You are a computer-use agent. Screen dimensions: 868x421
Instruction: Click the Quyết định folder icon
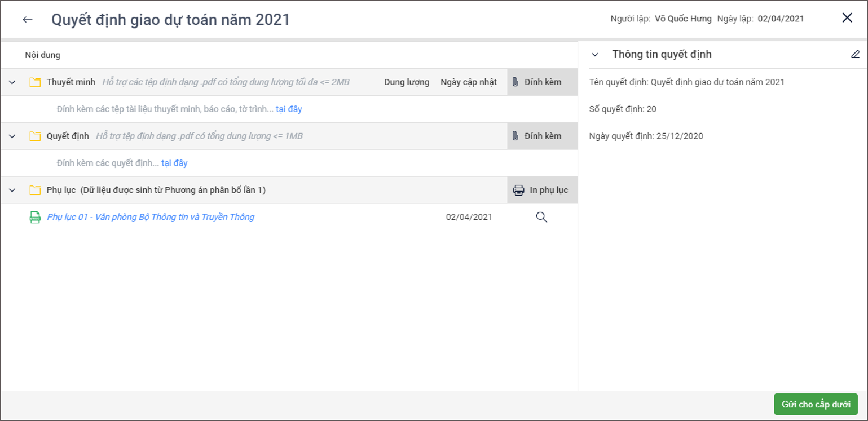pos(35,136)
